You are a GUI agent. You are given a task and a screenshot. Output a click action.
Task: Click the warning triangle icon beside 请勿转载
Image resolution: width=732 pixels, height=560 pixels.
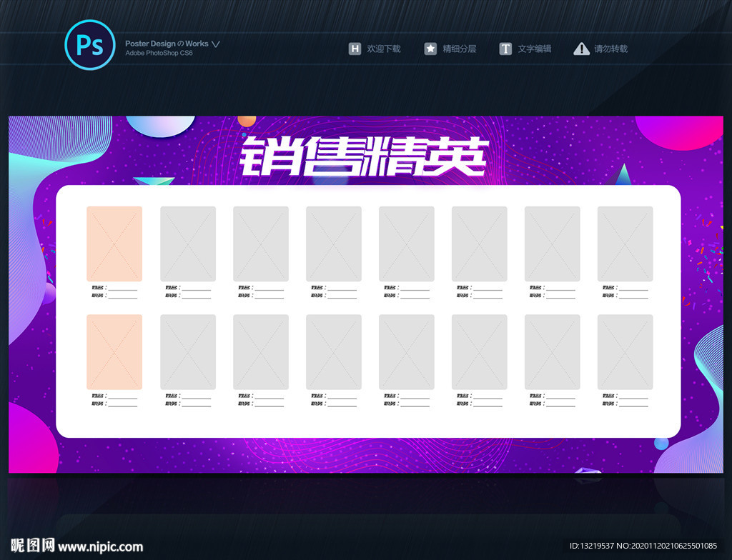[x=582, y=49]
